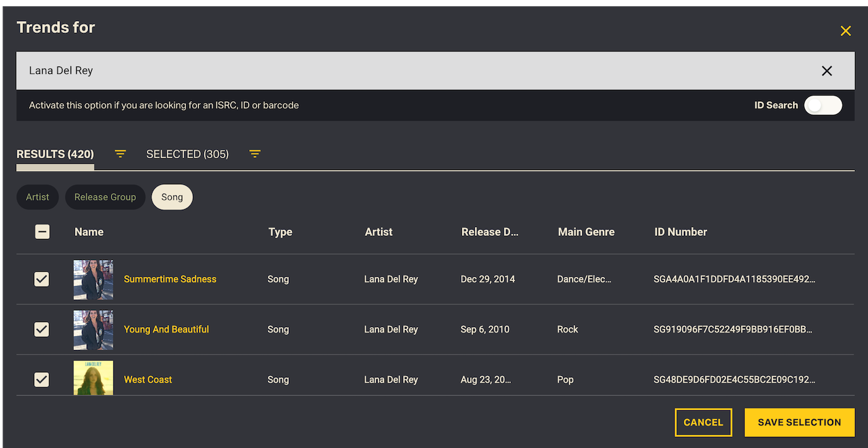Switch to the Results (420) tab
The width and height of the screenshot is (868, 448).
pos(55,154)
